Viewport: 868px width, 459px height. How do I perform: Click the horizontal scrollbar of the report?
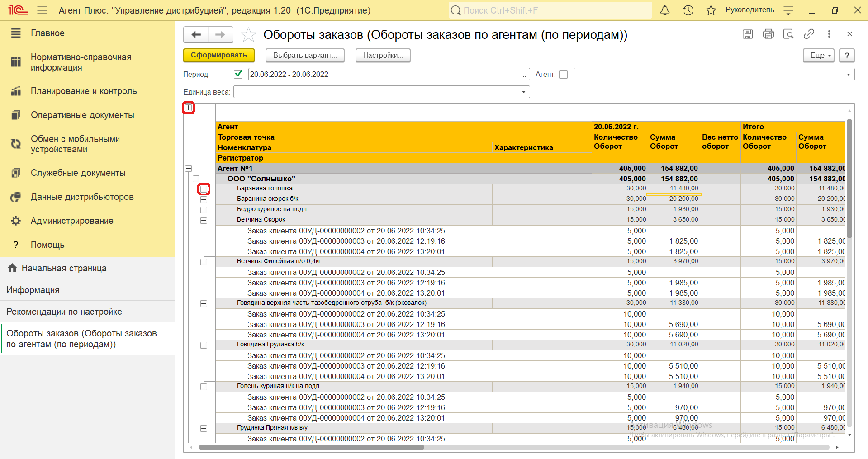click(x=312, y=447)
